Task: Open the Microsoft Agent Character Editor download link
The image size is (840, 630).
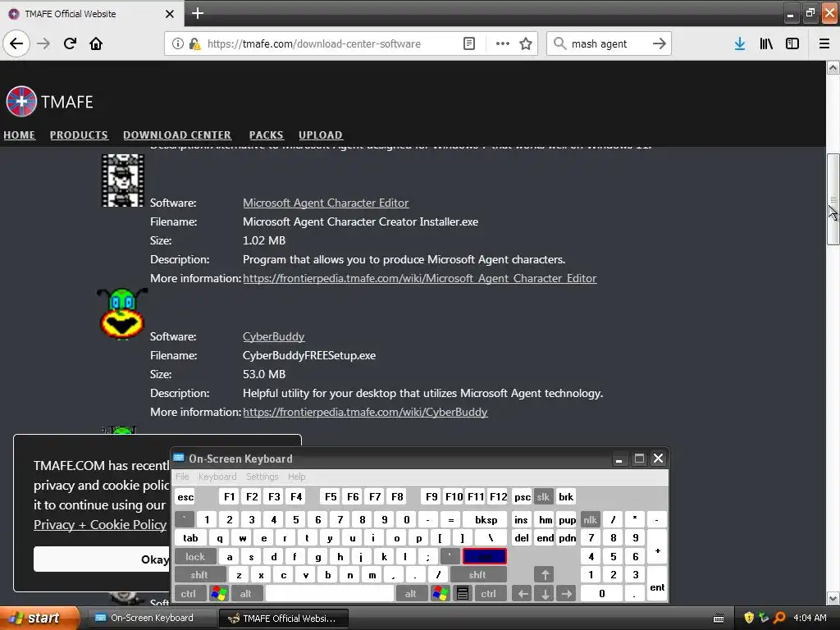Action: point(326,203)
